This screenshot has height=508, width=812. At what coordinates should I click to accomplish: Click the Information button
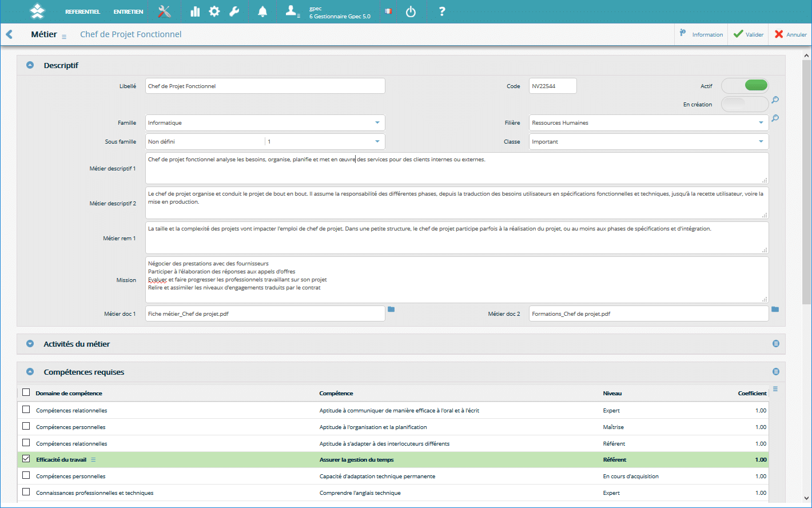click(701, 34)
